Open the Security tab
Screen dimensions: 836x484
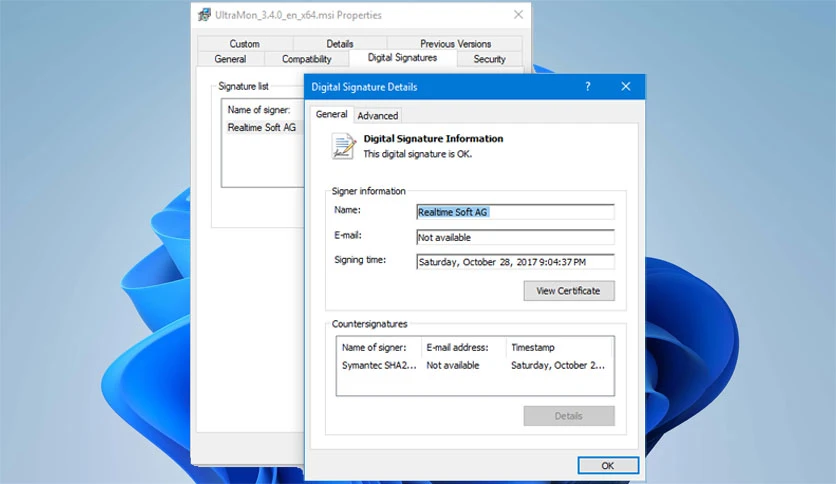[x=489, y=59]
